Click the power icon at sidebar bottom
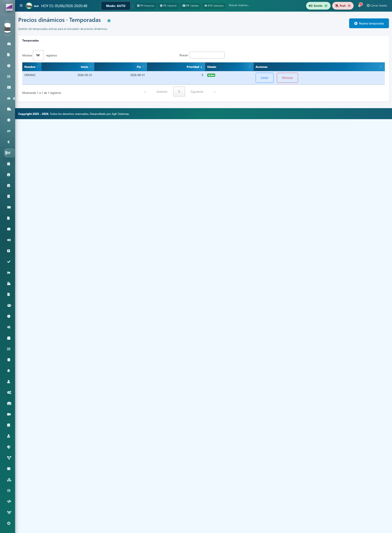The image size is (392, 533). coord(9,523)
